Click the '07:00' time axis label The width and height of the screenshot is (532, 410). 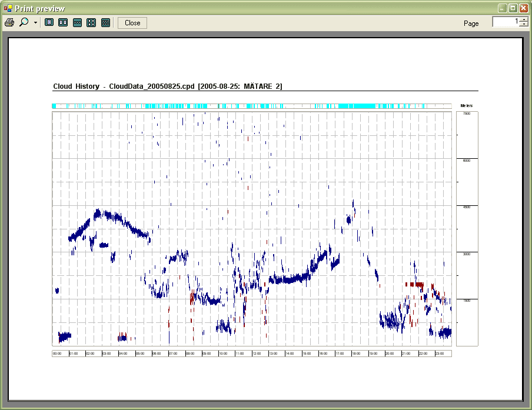point(173,354)
